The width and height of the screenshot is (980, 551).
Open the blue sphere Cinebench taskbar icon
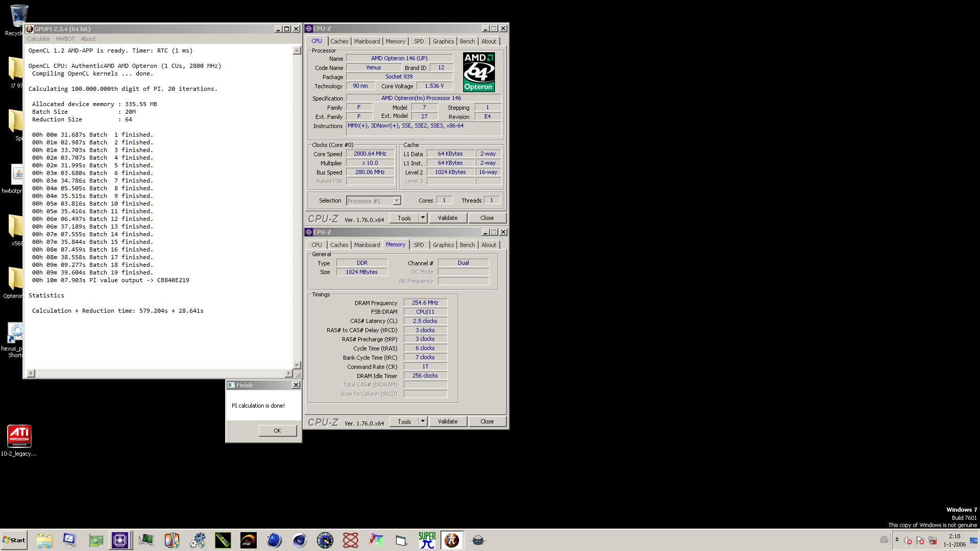click(274, 540)
